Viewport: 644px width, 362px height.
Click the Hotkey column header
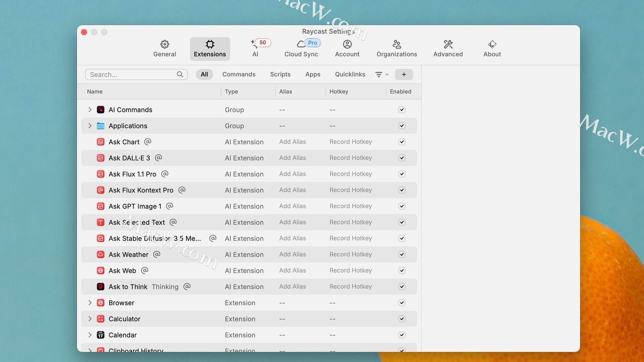[x=339, y=92]
